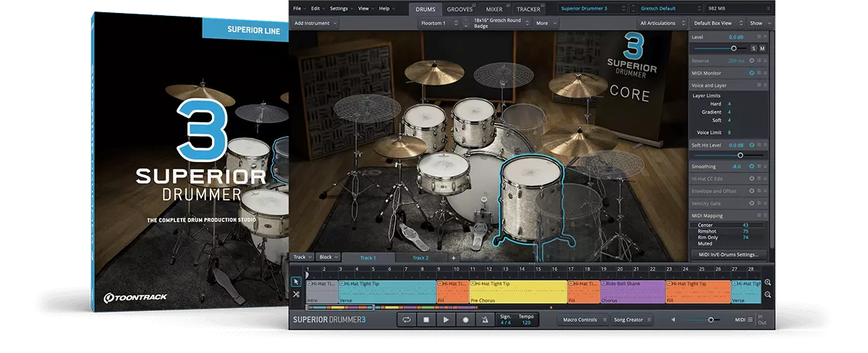This screenshot has width=868, height=353.
Task: Click the time signature 4/4 value
Action: tap(505, 323)
